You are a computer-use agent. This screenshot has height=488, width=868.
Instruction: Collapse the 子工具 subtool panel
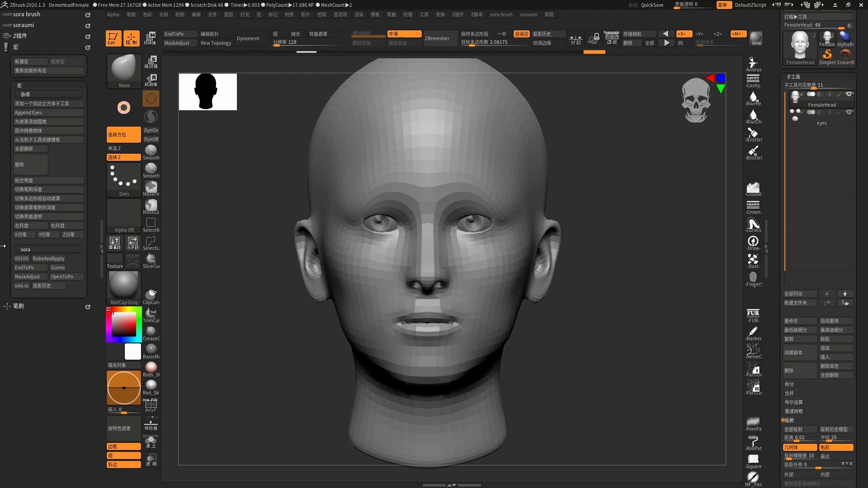[793, 77]
